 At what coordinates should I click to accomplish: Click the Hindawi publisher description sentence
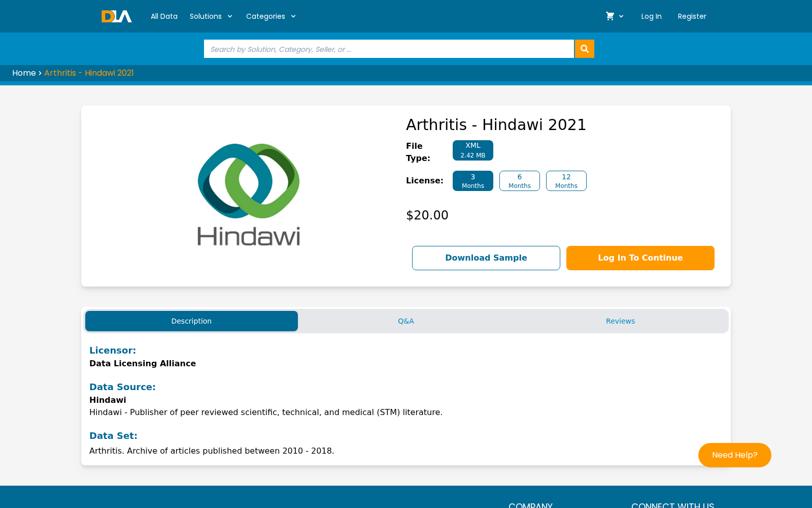[266, 412]
